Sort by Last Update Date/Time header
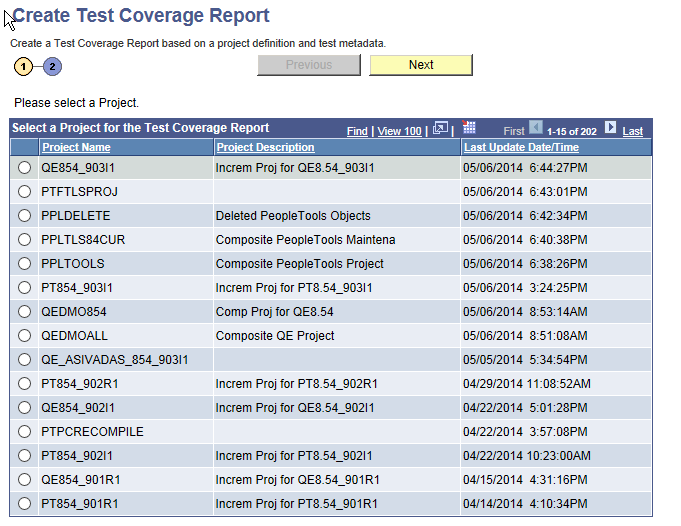 521,147
